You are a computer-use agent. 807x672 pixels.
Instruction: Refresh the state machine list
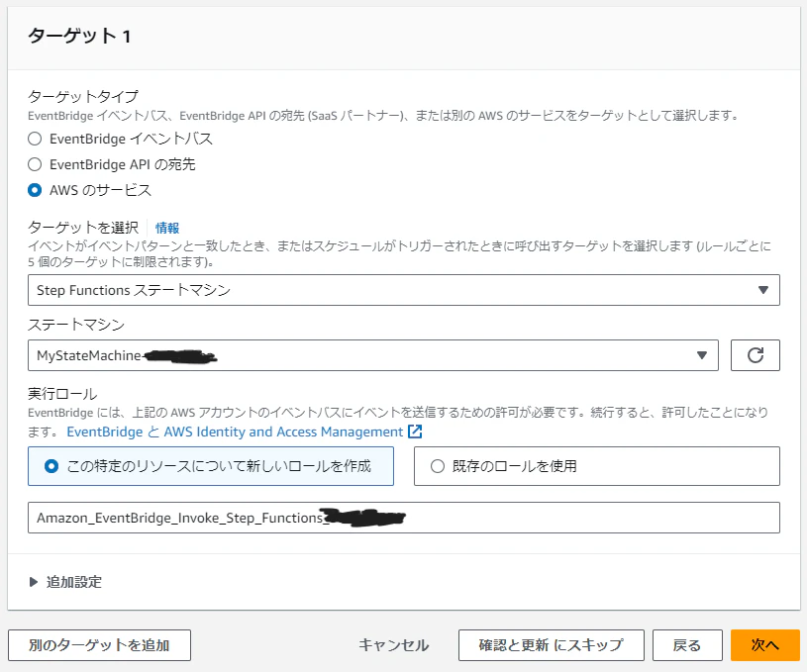(x=756, y=355)
